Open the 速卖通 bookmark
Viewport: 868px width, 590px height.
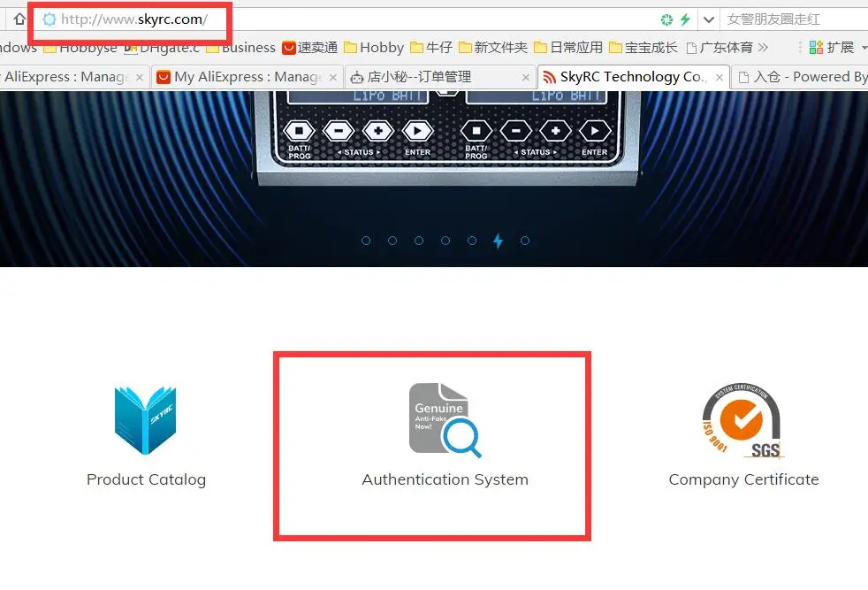pyautogui.click(x=310, y=48)
